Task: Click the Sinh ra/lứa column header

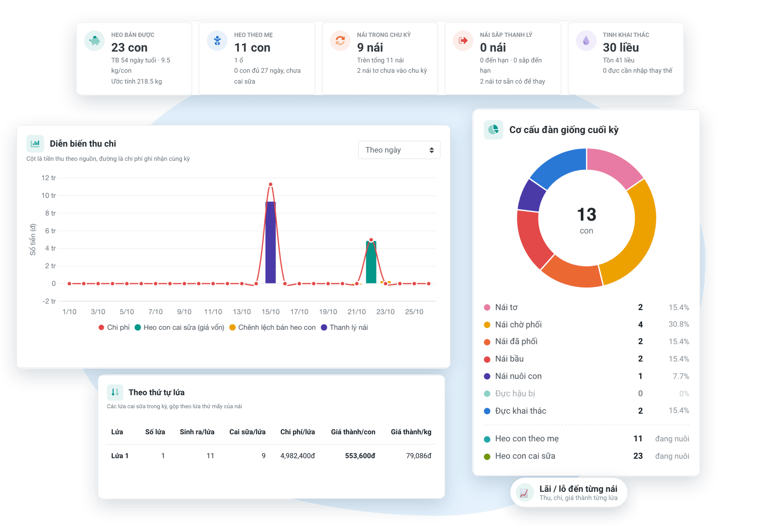Action: [x=197, y=432]
